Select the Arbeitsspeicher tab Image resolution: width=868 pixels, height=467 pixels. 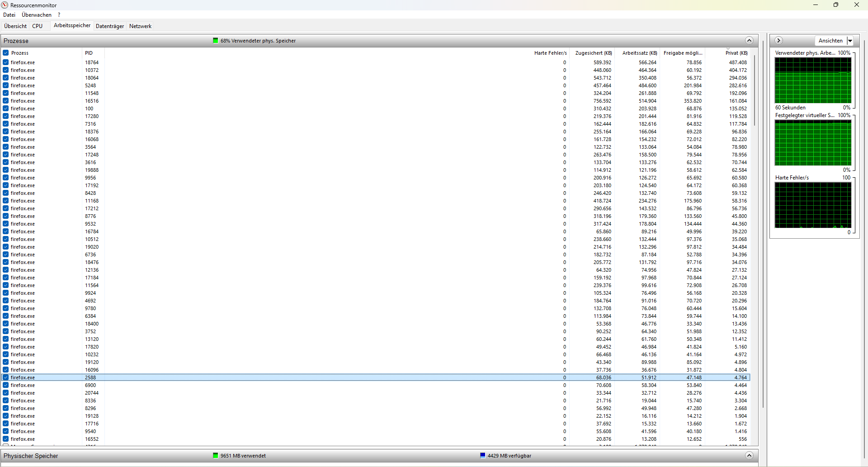tap(72, 26)
